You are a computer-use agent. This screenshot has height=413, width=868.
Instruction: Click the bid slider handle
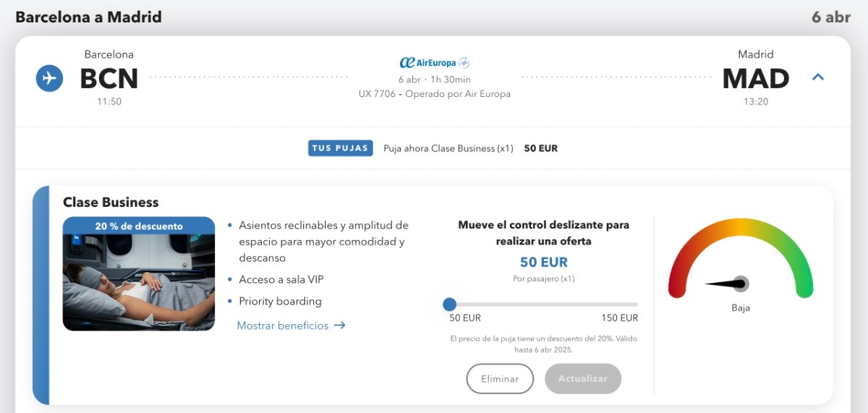(450, 305)
